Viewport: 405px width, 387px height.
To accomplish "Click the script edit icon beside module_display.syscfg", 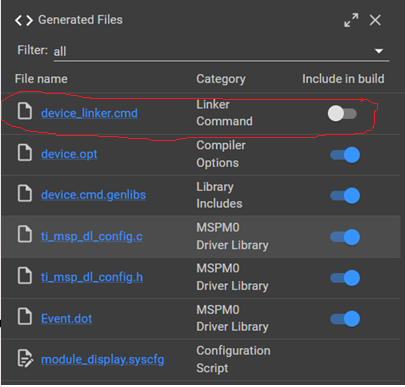I will [x=25, y=358].
